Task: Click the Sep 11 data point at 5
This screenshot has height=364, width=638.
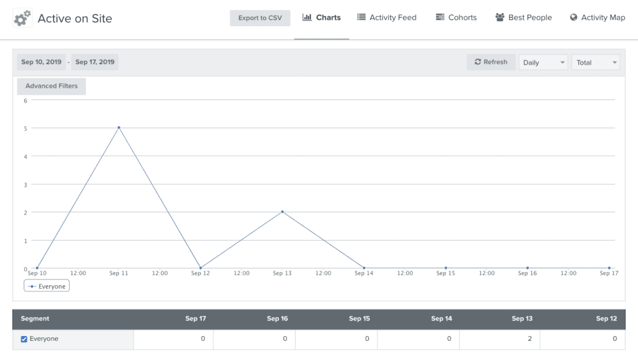Action: [x=119, y=128]
